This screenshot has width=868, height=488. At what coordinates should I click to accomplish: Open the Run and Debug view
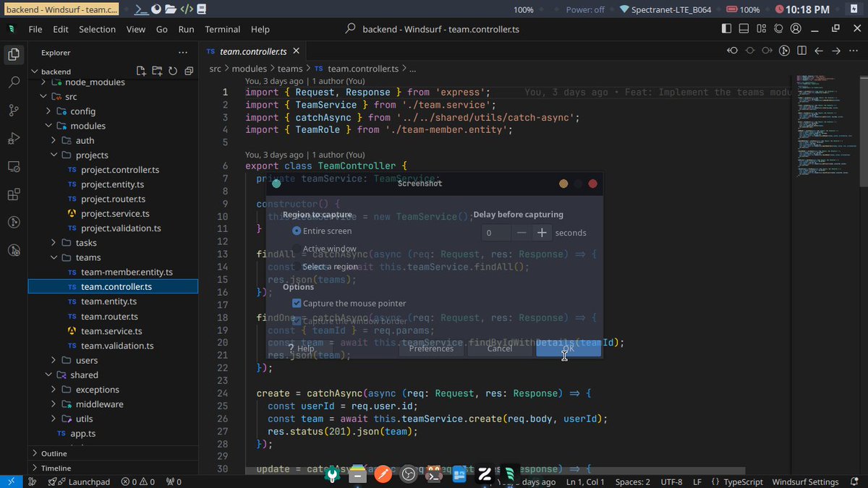(x=13, y=138)
